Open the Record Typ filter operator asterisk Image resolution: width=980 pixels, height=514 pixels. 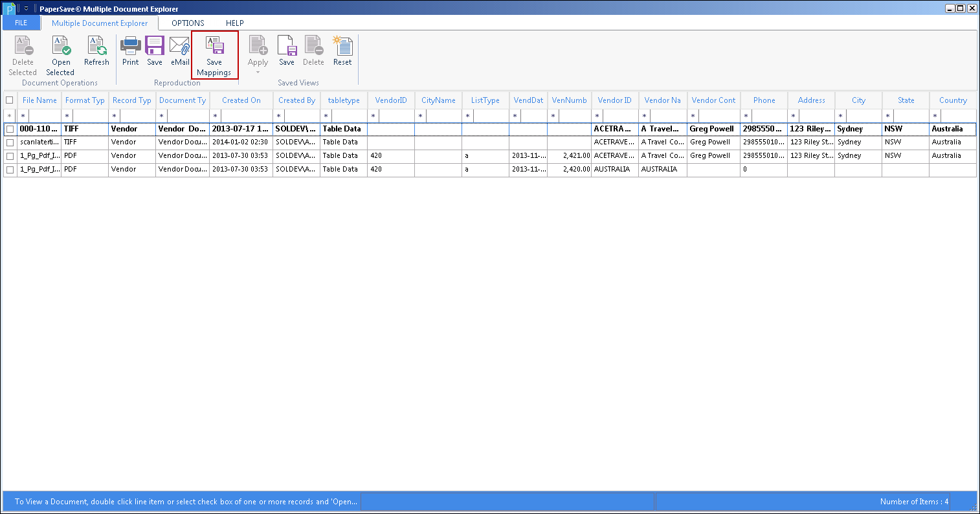[x=114, y=116]
